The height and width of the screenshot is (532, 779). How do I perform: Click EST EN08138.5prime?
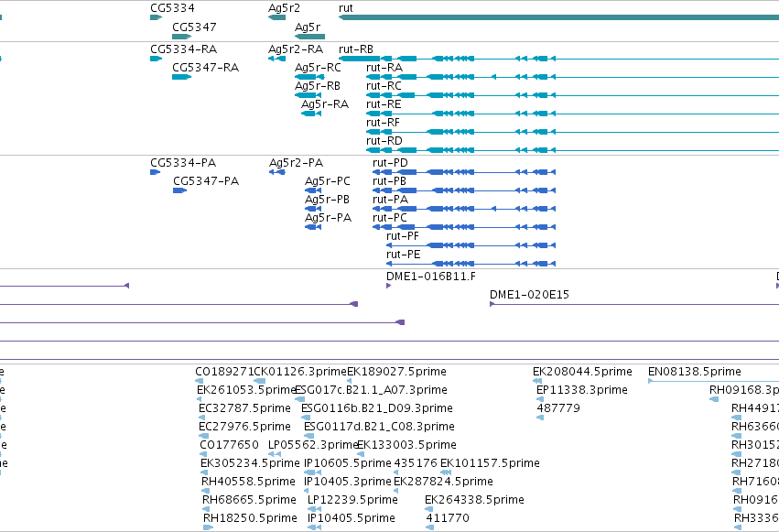[x=695, y=372]
